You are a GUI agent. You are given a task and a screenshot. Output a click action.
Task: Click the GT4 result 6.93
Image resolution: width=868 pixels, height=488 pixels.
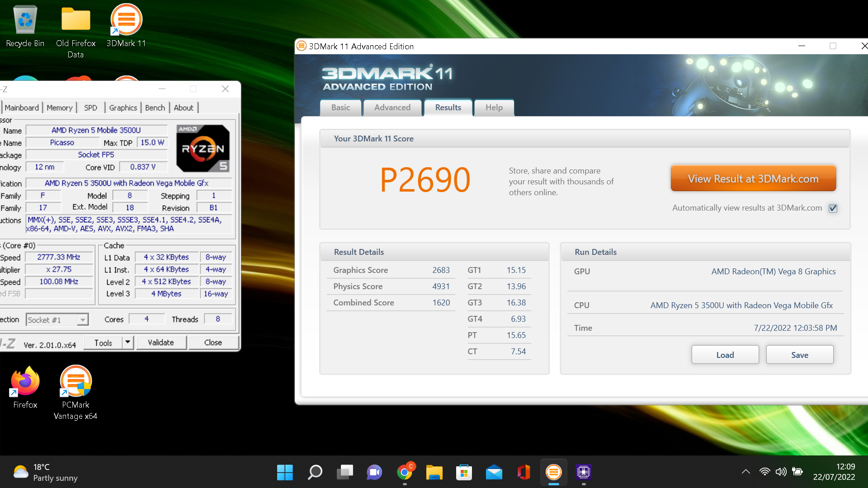518,319
